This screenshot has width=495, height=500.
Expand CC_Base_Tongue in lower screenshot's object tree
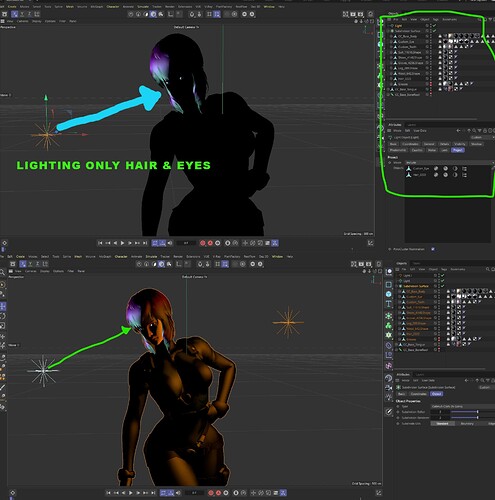(x=397, y=344)
